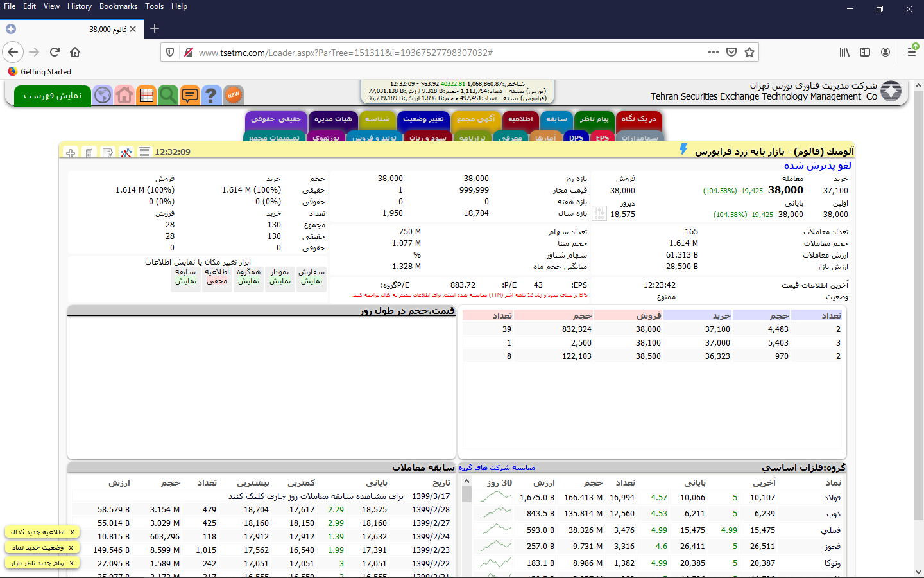Open the Firefox library icon
The width and height of the screenshot is (924, 578).
[844, 52]
